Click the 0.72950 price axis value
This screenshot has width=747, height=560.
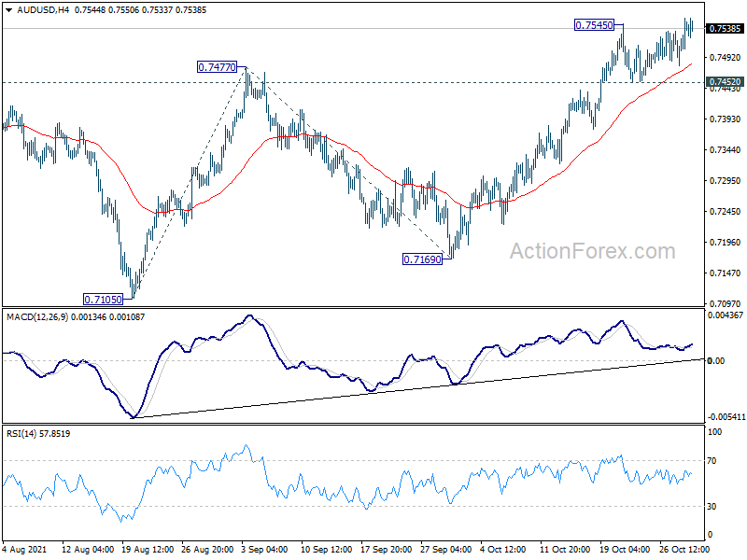tap(726, 181)
